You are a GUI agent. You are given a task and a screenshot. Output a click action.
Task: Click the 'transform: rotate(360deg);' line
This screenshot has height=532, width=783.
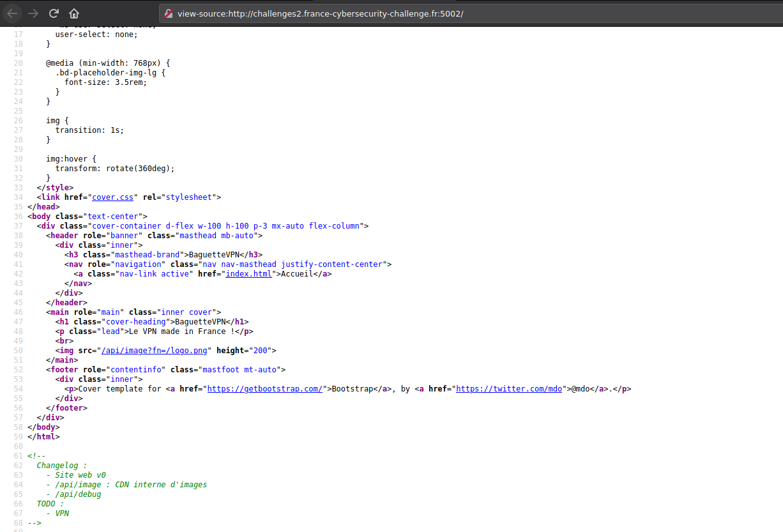(x=115, y=169)
